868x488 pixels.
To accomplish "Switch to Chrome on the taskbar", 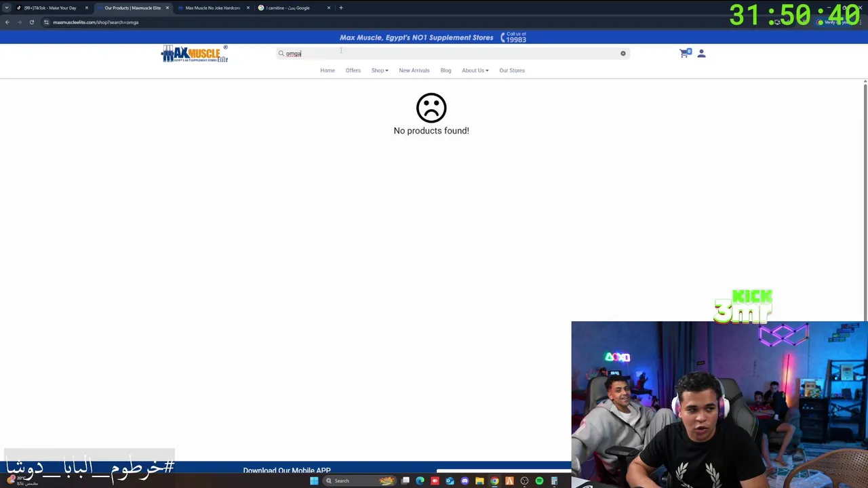I will (494, 481).
